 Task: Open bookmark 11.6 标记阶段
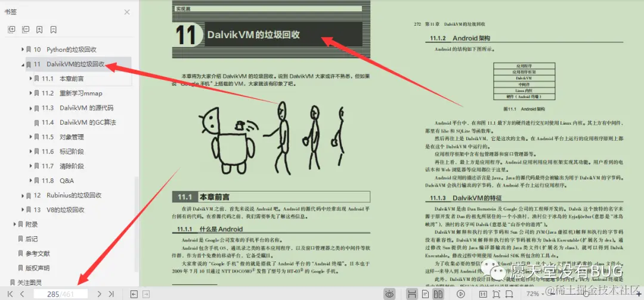click(x=63, y=151)
